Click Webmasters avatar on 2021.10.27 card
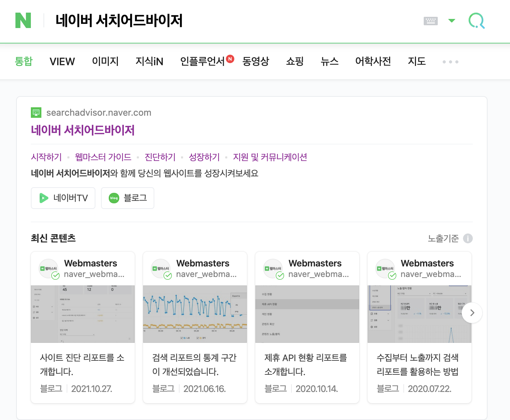 pyautogui.click(x=48, y=269)
